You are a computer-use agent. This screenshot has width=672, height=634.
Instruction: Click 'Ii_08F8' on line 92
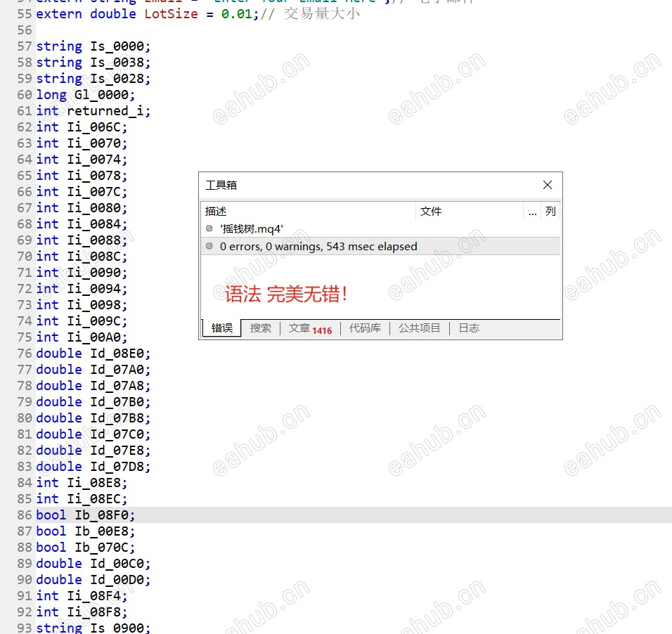(94, 612)
